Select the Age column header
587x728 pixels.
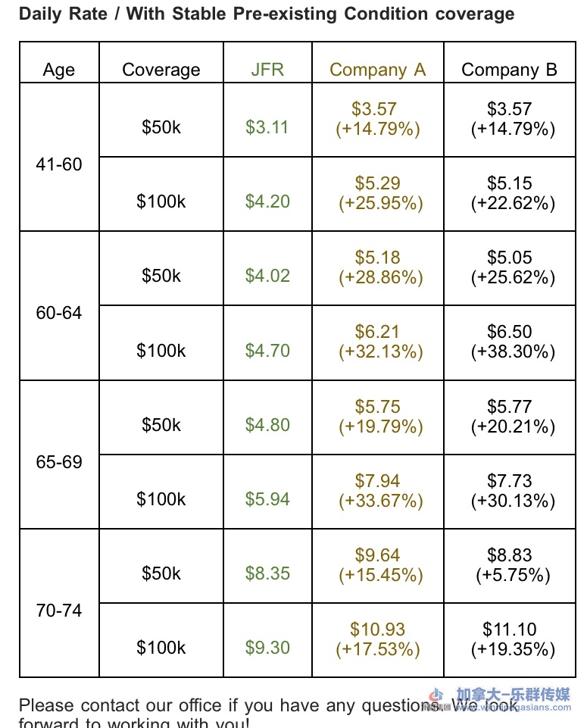[x=59, y=70]
